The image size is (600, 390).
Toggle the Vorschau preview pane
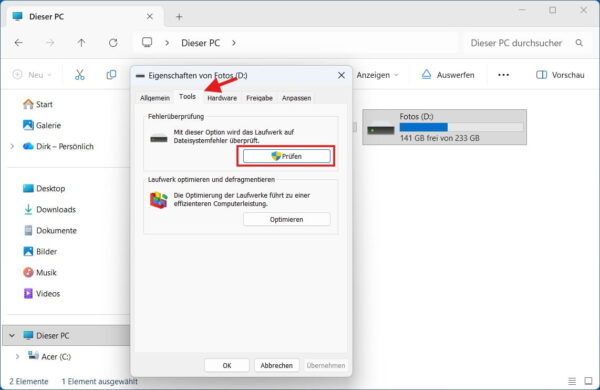(x=560, y=75)
